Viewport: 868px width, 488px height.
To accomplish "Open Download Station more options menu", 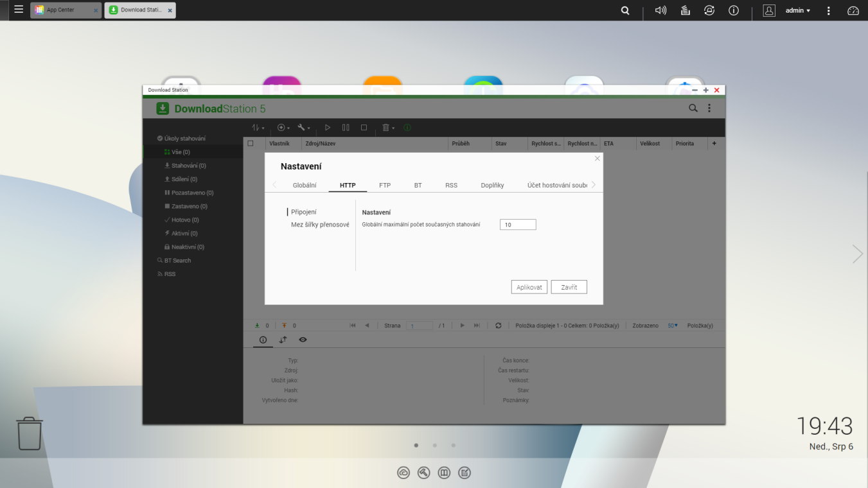I will tap(709, 109).
